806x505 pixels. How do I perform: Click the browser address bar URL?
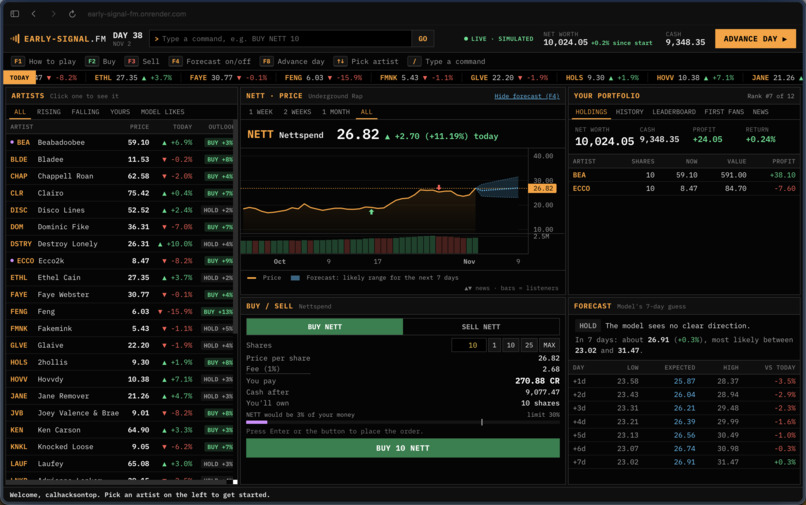pyautogui.click(x=137, y=14)
